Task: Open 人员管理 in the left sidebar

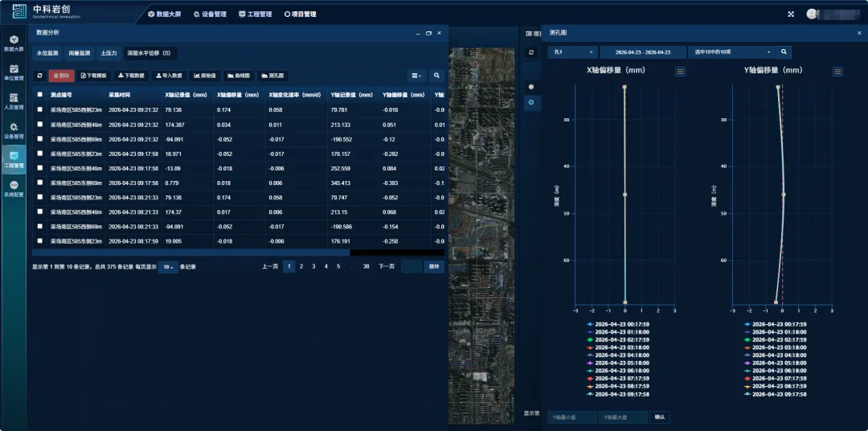Action: pos(14,101)
